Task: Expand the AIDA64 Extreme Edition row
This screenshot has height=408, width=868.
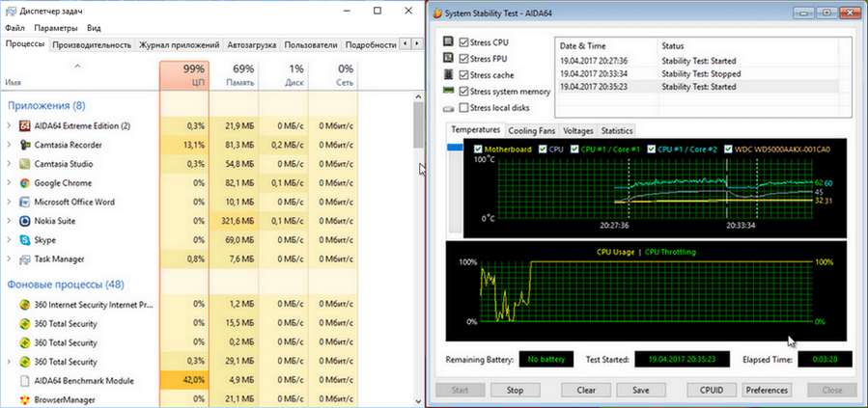Action: [x=9, y=125]
